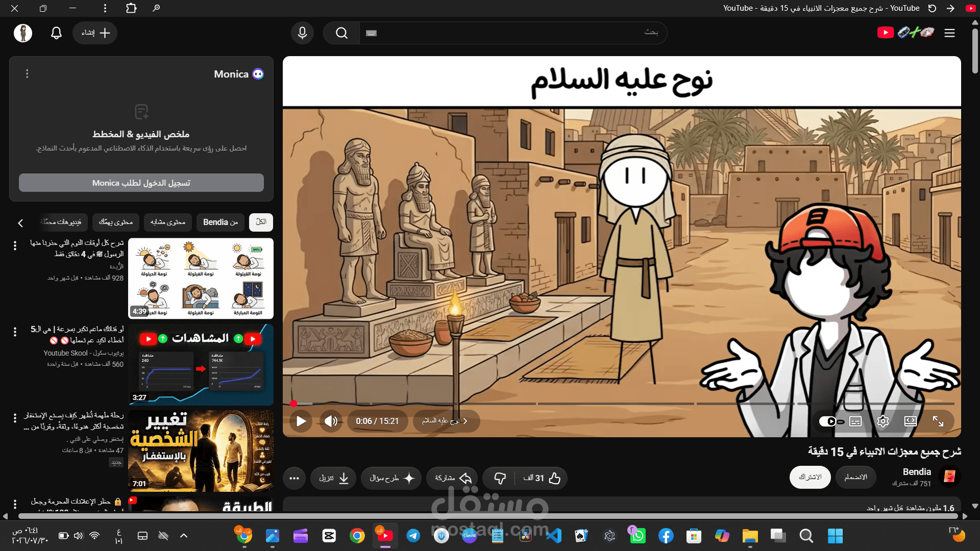Open more actions ellipsis below the video
This screenshot has width=980, height=551.
point(294,478)
